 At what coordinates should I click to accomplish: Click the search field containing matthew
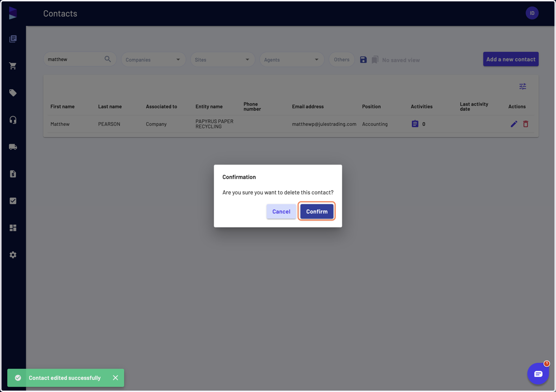(x=79, y=59)
